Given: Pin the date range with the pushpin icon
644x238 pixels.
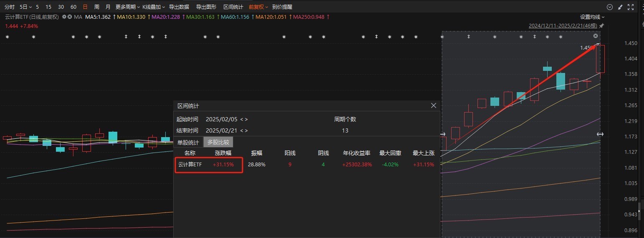Looking at the screenshot, I should [601, 26].
